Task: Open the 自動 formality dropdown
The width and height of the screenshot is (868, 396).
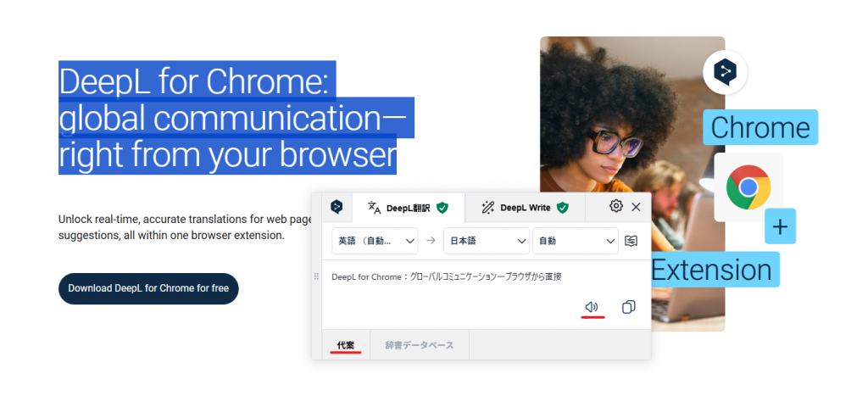Action: 575,241
